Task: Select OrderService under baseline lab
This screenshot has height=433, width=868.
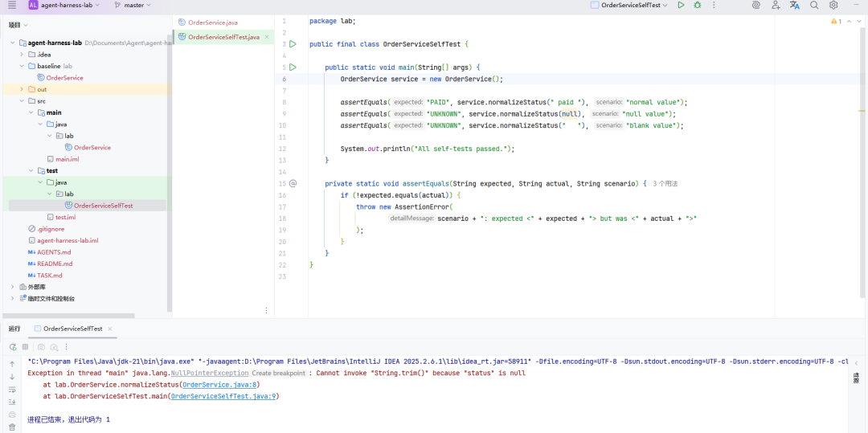Action: point(65,77)
